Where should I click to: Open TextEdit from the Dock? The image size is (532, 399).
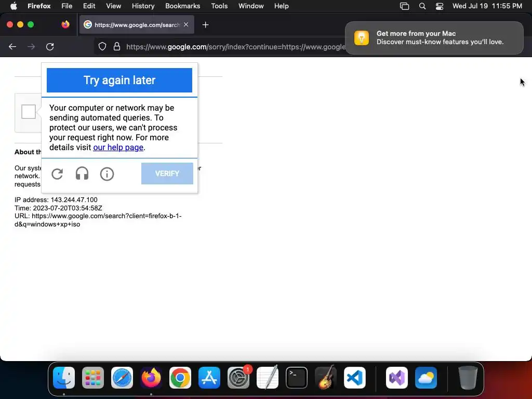268,377
